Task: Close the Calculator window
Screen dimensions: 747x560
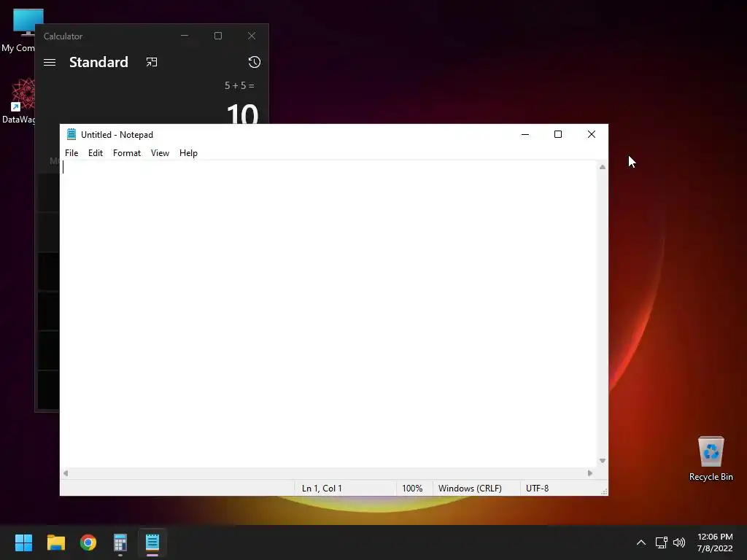Action: 252,36
